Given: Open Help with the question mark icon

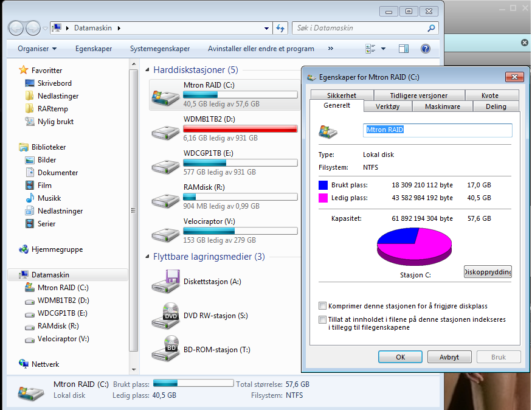Looking at the screenshot, I should [x=426, y=49].
